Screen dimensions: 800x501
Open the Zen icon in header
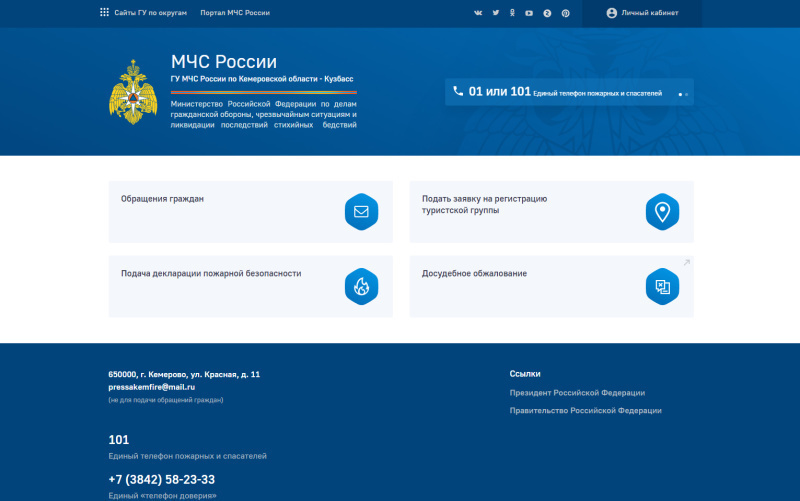click(x=547, y=13)
